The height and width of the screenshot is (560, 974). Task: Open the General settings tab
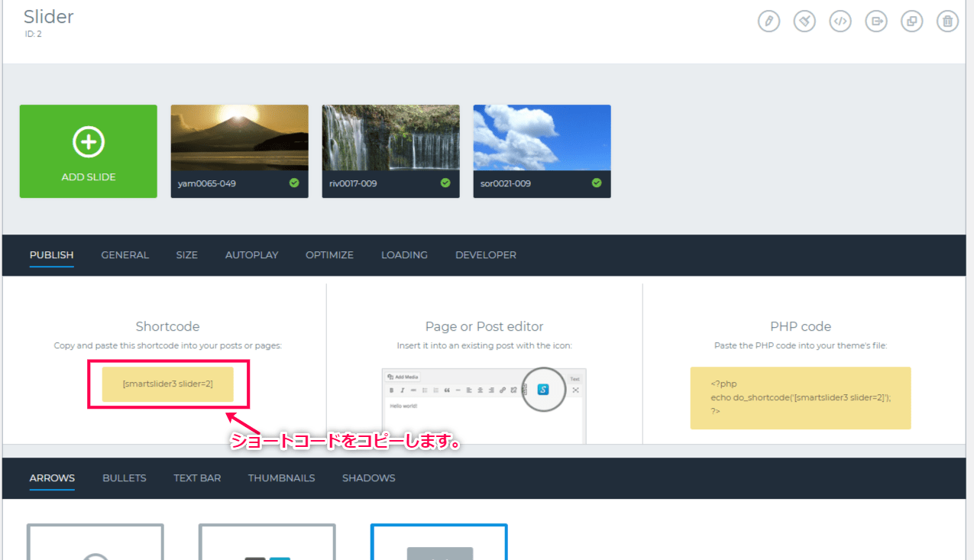(x=125, y=255)
